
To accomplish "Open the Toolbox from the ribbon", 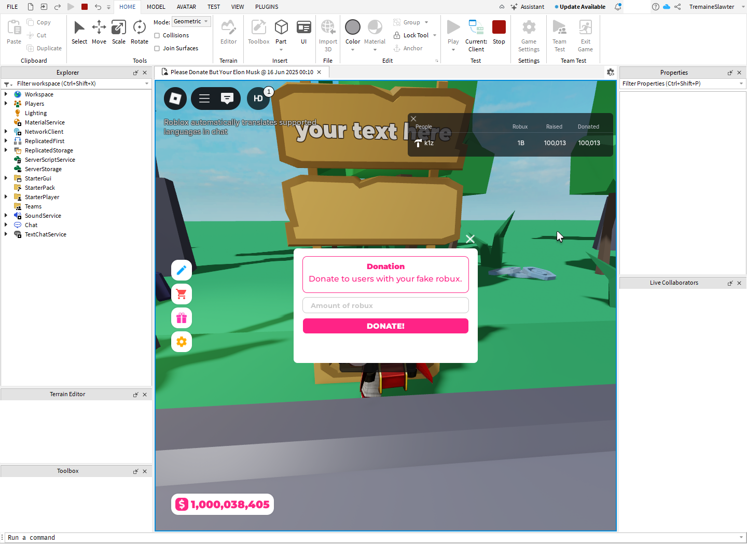I will tap(258, 33).
